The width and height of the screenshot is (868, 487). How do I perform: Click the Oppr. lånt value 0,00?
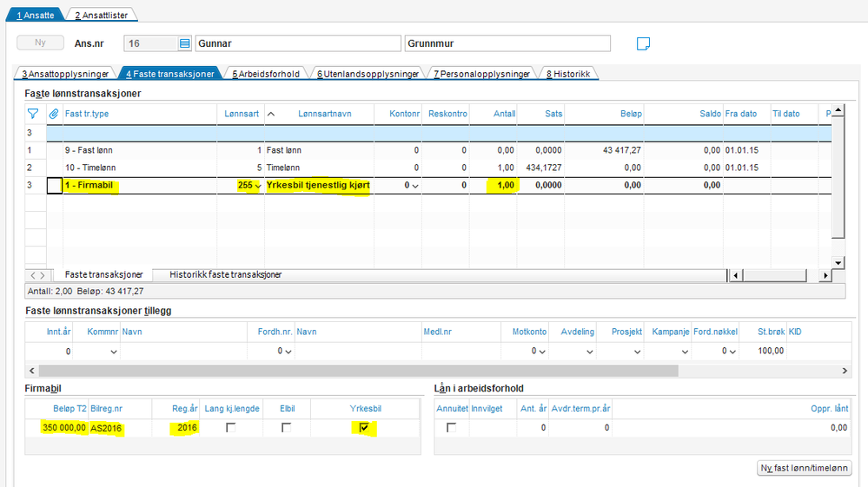click(x=838, y=428)
